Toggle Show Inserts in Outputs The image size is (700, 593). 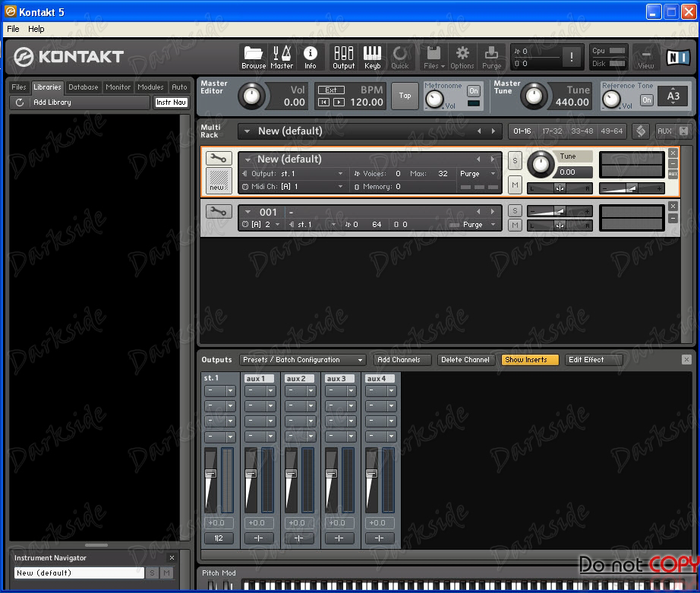530,359
